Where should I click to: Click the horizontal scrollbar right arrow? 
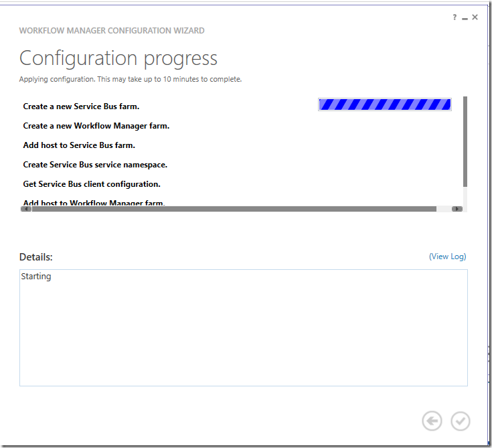pos(457,209)
